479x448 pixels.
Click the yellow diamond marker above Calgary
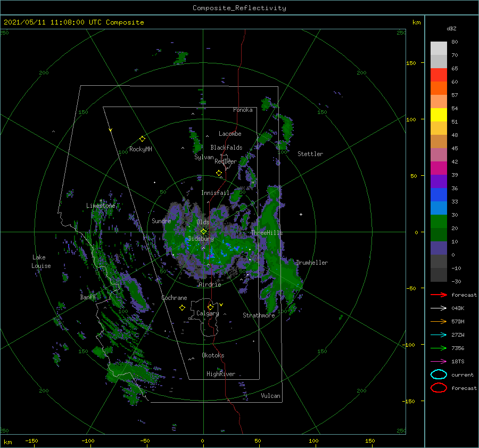tap(210, 307)
